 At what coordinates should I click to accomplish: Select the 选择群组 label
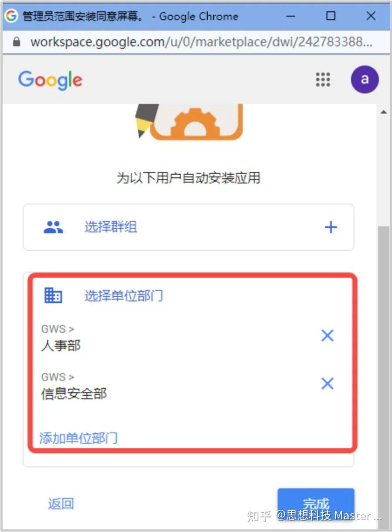tap(111, 227)
